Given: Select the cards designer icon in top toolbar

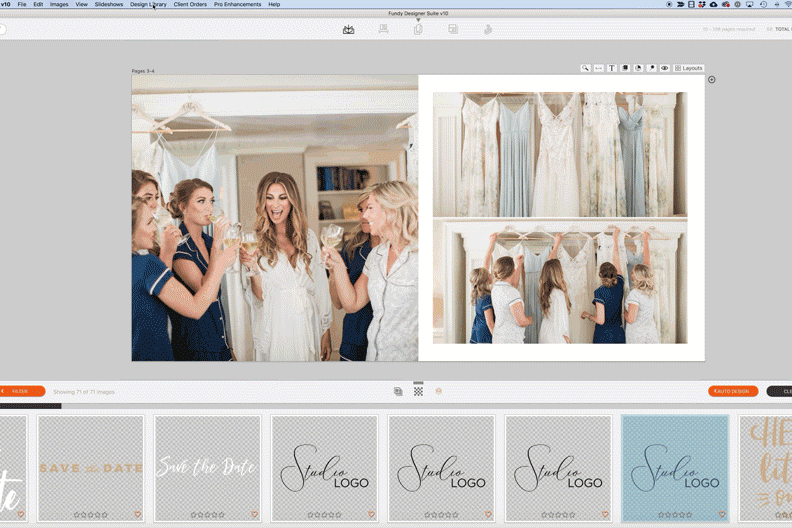Looking at the screenshot, I should 418,30.
